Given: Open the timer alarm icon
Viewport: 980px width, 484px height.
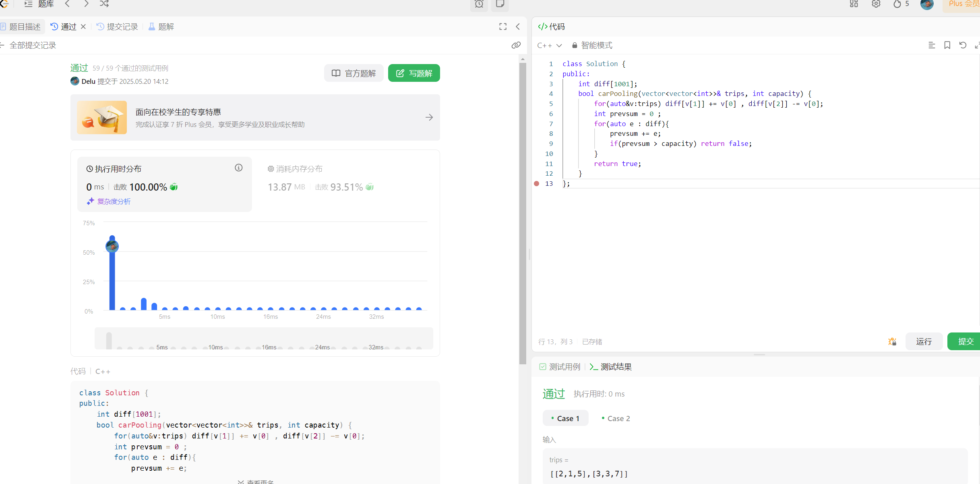Looking at the screenshot, I should pos(479,4).
